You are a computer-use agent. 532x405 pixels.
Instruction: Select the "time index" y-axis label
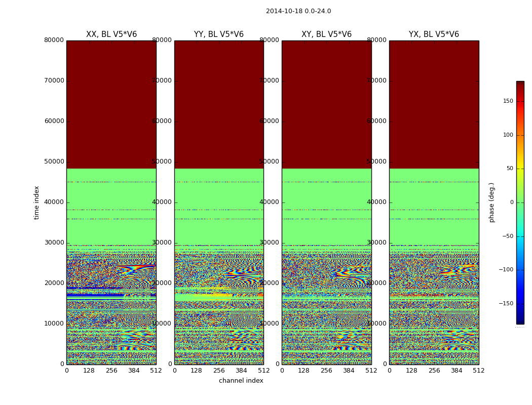click(36, 202)
